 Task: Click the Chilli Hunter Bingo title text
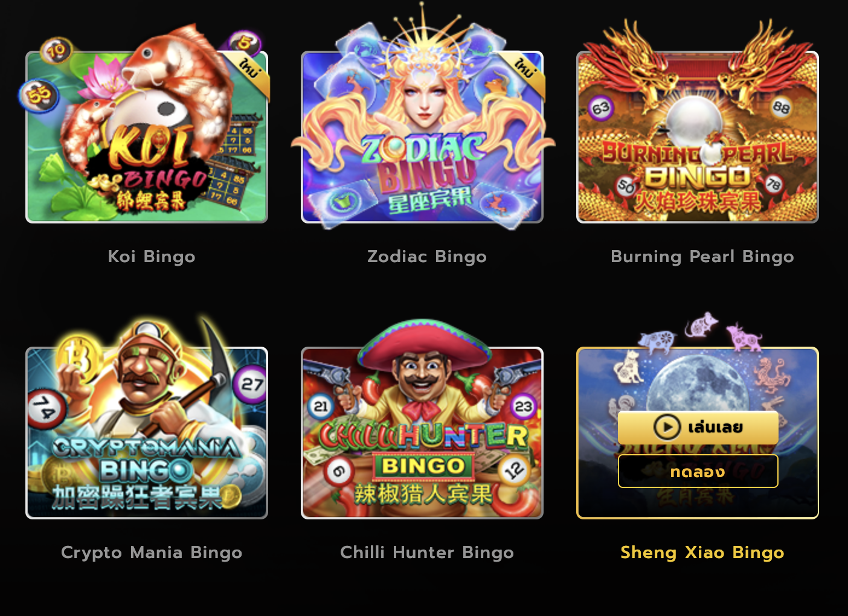click(427, 553)
